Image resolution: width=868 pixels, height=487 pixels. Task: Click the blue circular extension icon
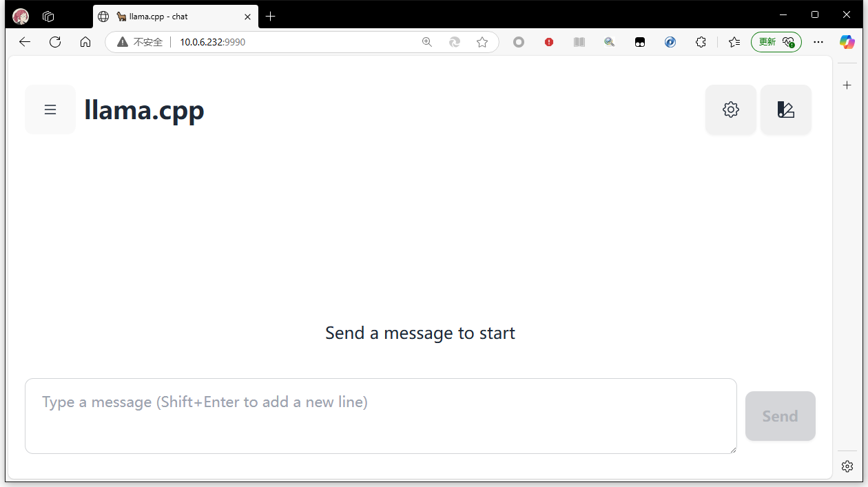670,42
